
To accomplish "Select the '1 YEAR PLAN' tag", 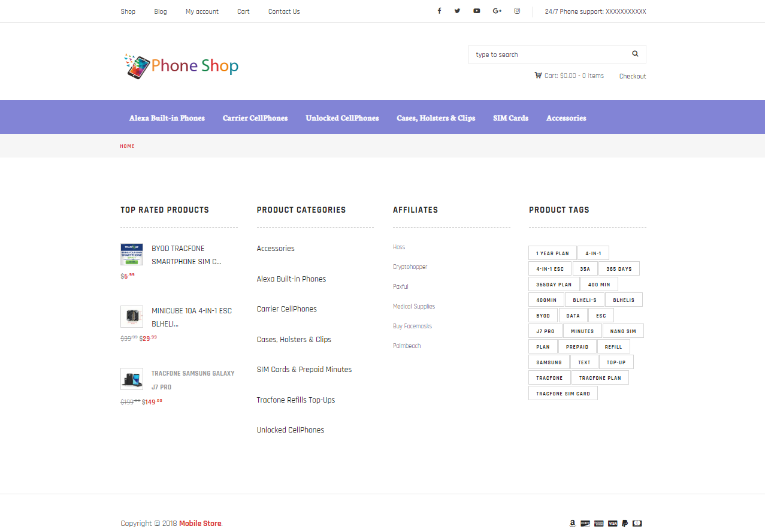I will click(x=552, y=253).
